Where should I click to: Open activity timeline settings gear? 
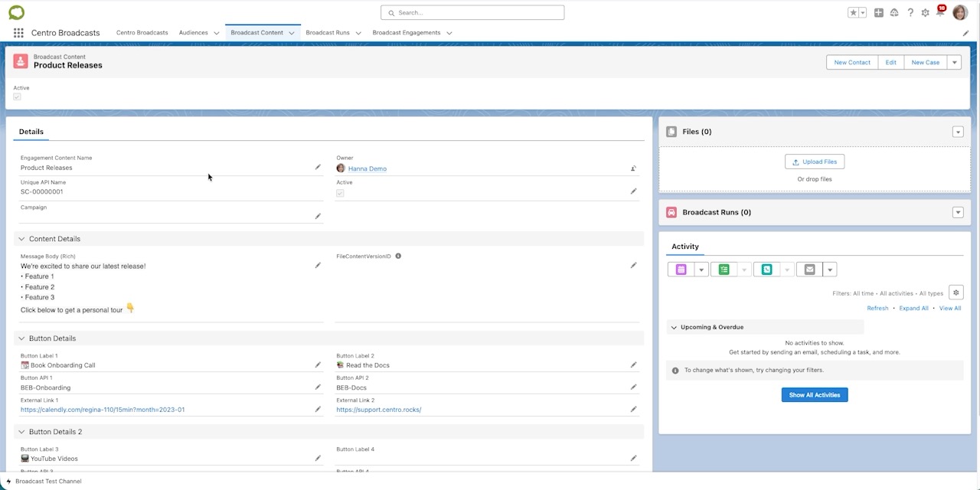click(x=955, y=292)
